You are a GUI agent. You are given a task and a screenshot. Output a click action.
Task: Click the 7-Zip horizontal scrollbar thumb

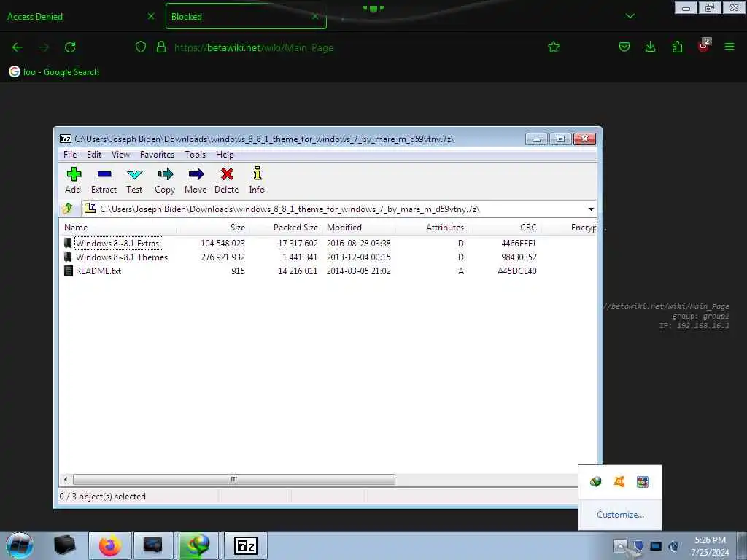coord(234,480)
